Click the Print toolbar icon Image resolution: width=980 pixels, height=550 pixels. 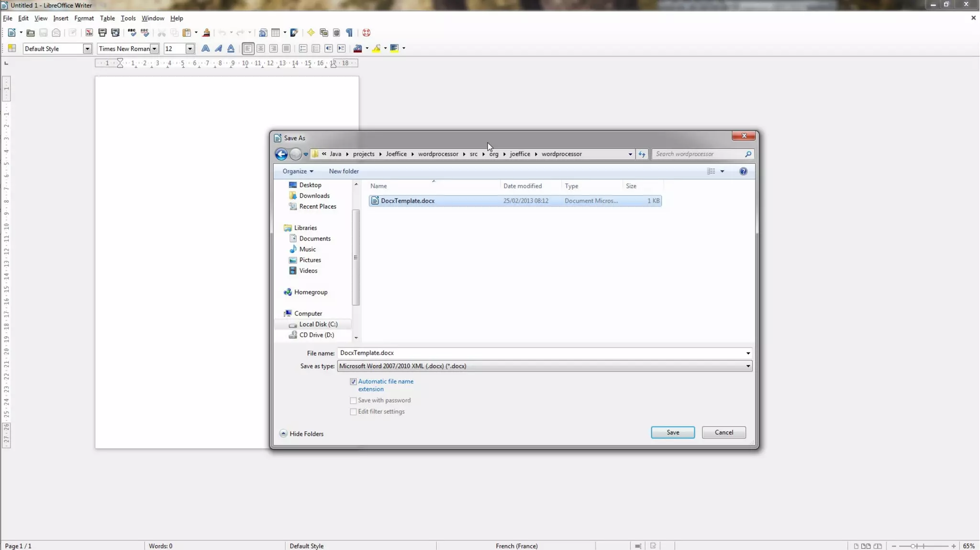pos(102,33)
